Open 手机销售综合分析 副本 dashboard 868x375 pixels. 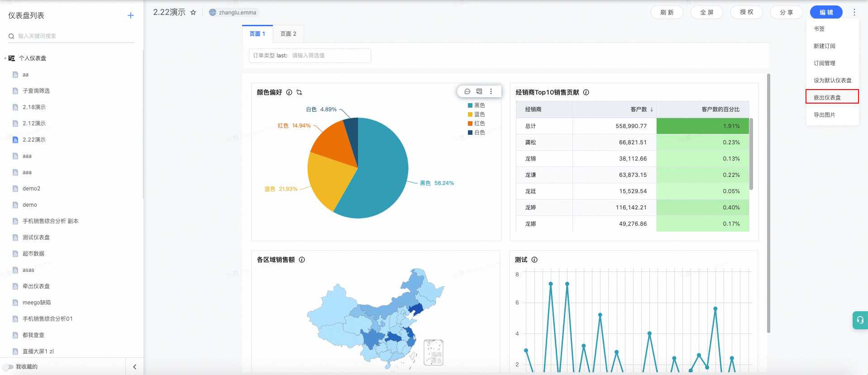coord(51,221)
